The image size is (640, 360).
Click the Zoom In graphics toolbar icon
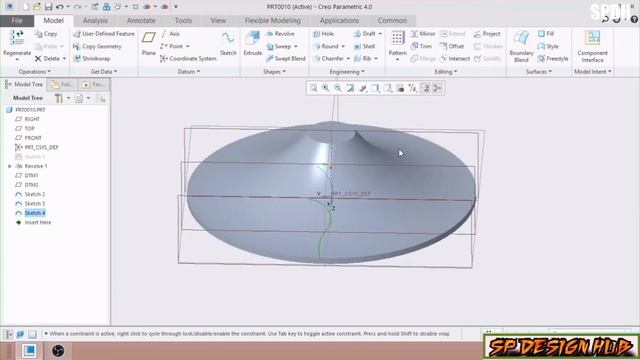coord(325,88)
